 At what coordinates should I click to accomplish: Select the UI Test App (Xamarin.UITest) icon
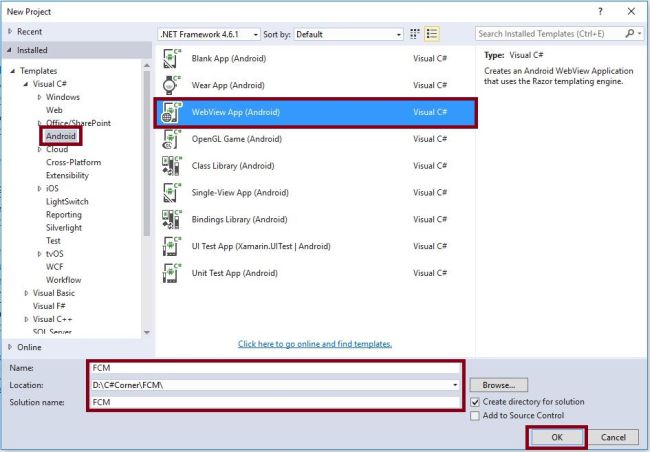coord(172,246)
